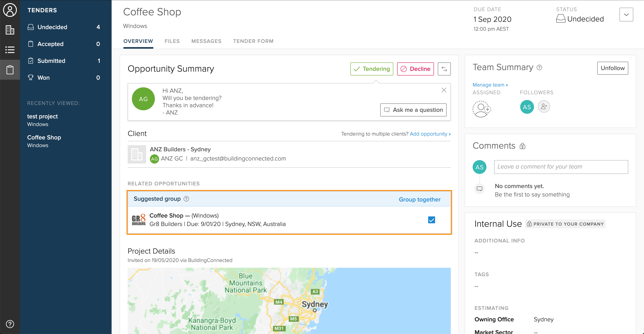The width and height of the screenshot is (644, 334).
Task: Open Add opportunity link
Action: coord(430,134)
